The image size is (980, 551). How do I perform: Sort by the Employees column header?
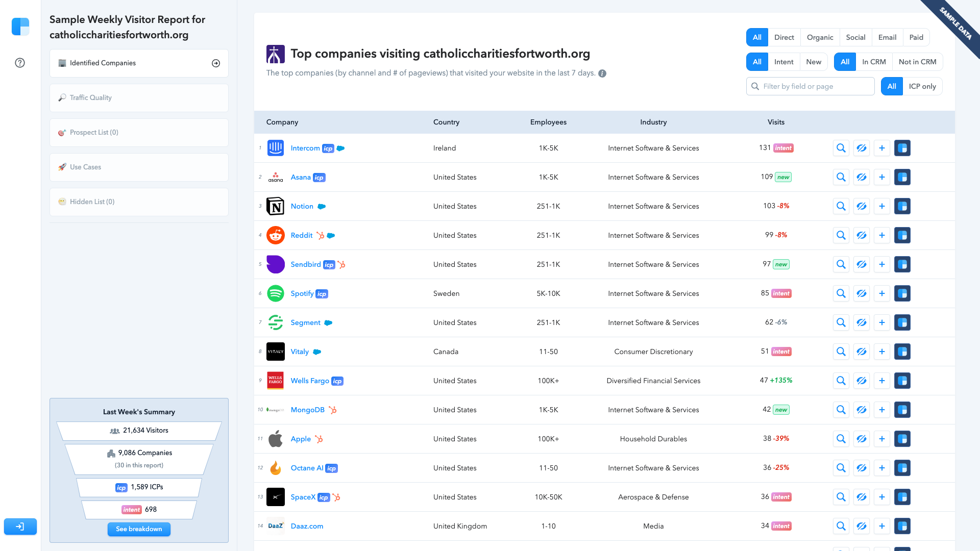tap(548, 122)
